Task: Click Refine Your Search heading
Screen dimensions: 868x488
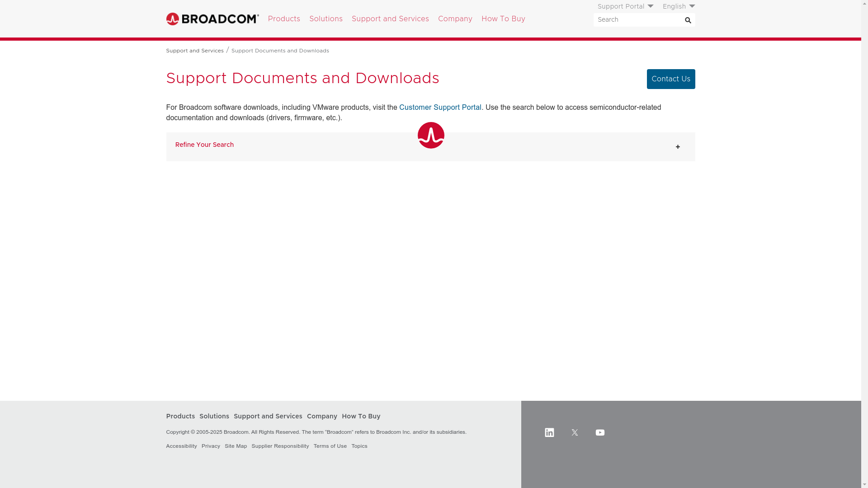Action: [x=204, y=145]
